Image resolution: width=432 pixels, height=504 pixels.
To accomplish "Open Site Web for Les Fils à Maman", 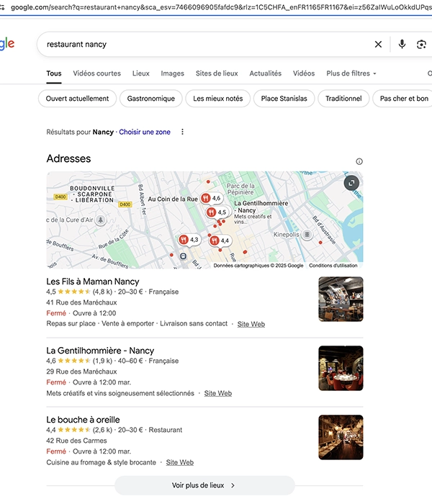I will click(x=251, y=324).
